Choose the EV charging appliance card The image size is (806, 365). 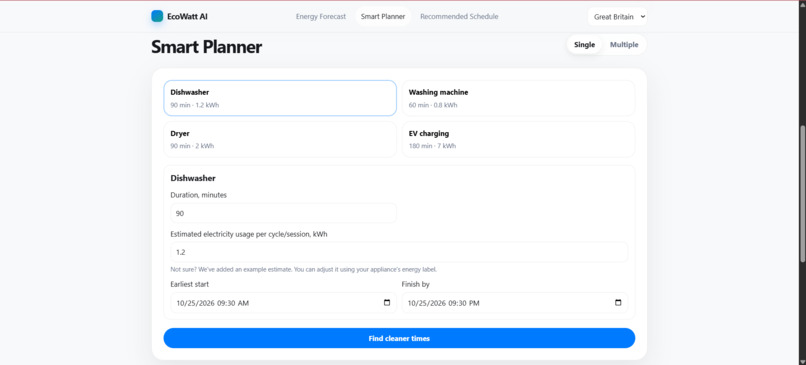[x=518, y=139]
